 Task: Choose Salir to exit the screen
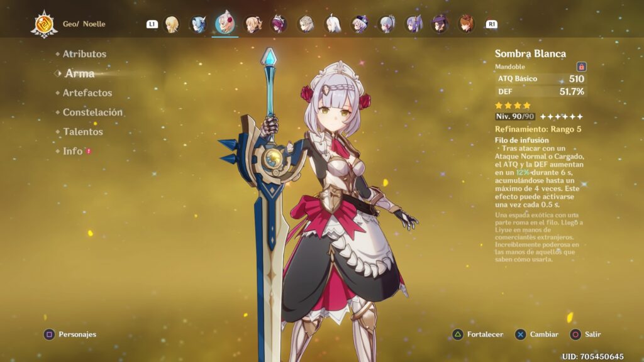point(592,334)
